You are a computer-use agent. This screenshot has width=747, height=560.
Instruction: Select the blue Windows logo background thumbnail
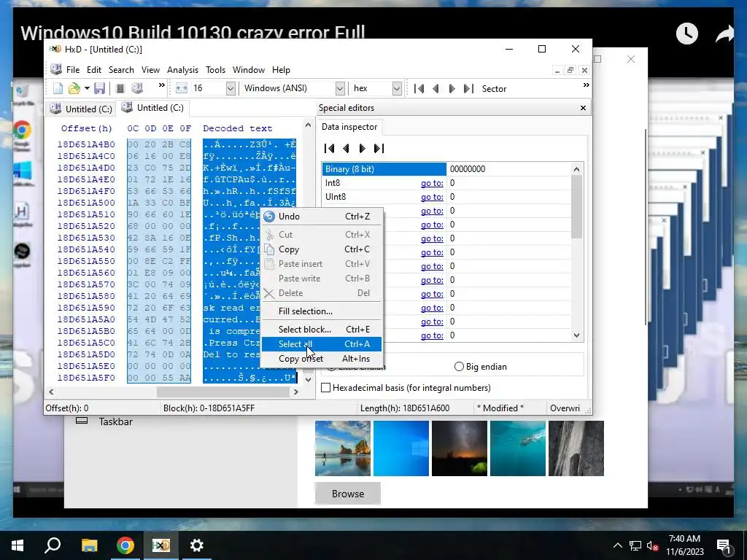coord(401,448)
